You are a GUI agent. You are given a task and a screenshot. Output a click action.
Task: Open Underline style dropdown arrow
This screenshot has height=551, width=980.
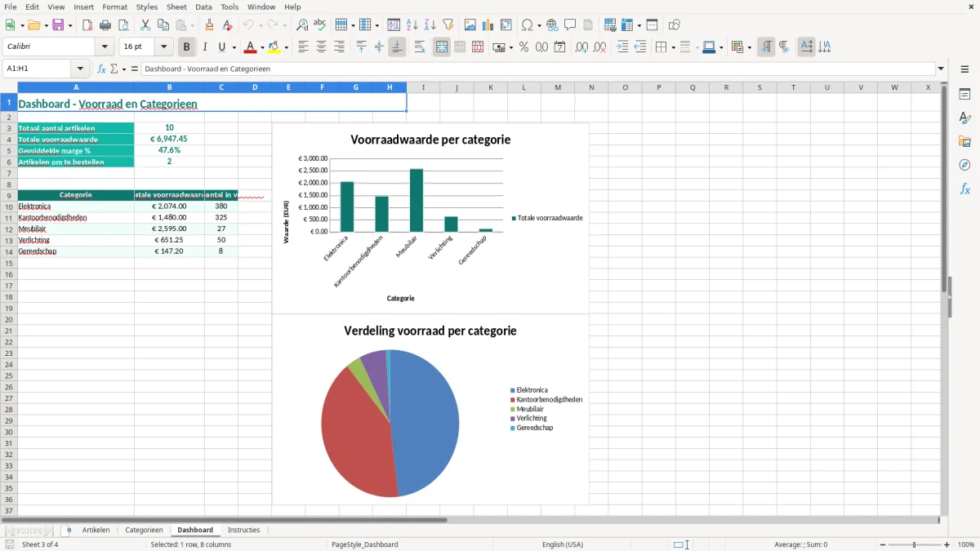click(234, 47)
